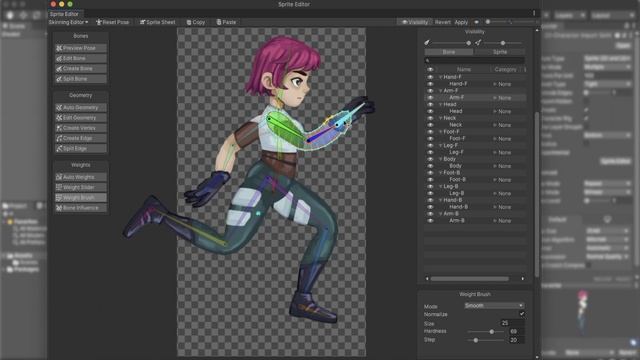Collapse the Arm-F group arrow
Image resolution: width=640 pixels, height=360 pixels.
click(x=441, y=91)
